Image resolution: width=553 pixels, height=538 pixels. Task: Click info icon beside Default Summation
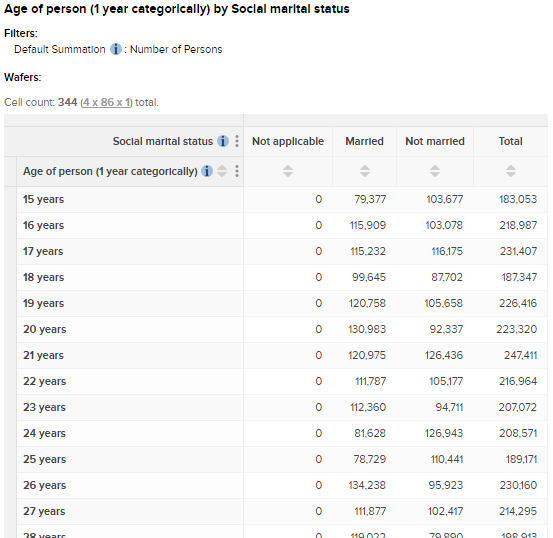[x=116, y=49]
